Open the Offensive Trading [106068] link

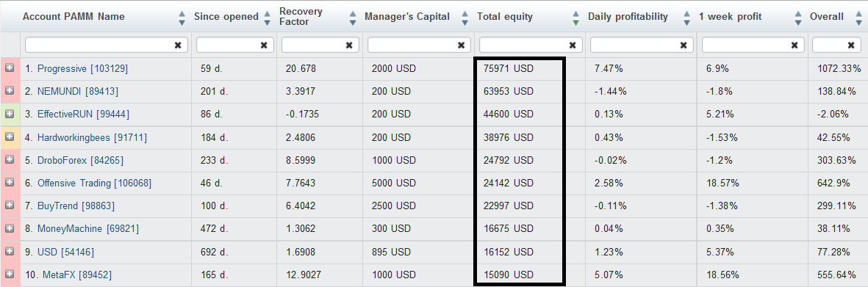94,183
